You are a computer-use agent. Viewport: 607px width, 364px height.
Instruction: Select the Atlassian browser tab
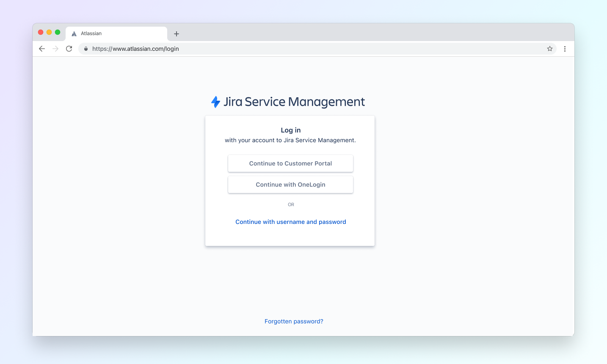(x=116, y=33)
